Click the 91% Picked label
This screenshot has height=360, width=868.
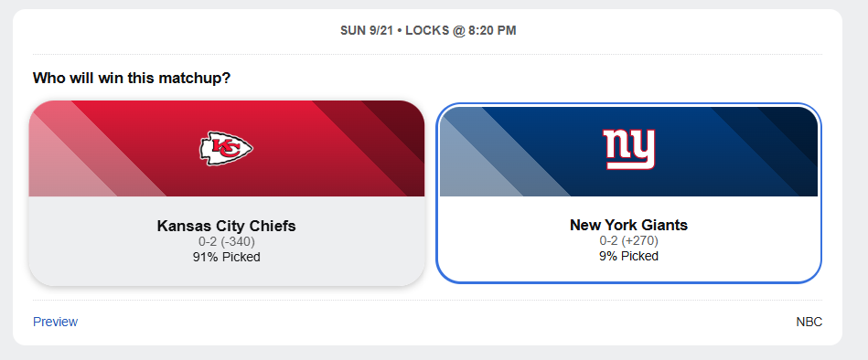click(x=227, y=257)
